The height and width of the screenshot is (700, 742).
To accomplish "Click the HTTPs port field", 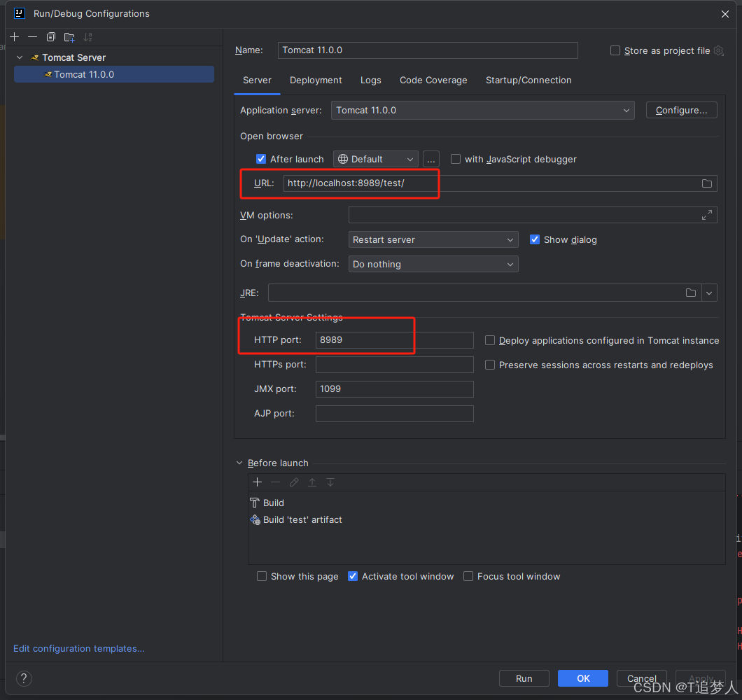I will [x=395, y=365].
